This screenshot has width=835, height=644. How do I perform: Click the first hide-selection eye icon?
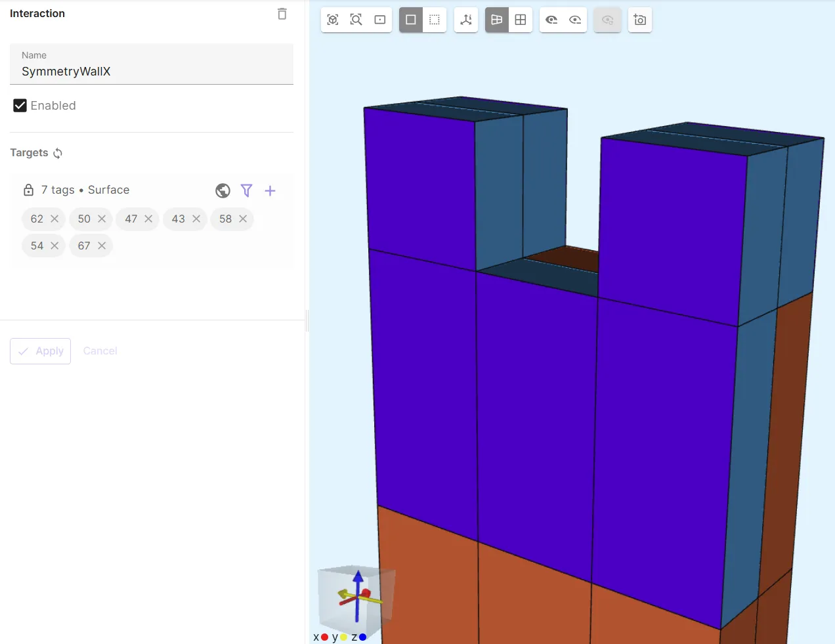(x=551, y=20)
